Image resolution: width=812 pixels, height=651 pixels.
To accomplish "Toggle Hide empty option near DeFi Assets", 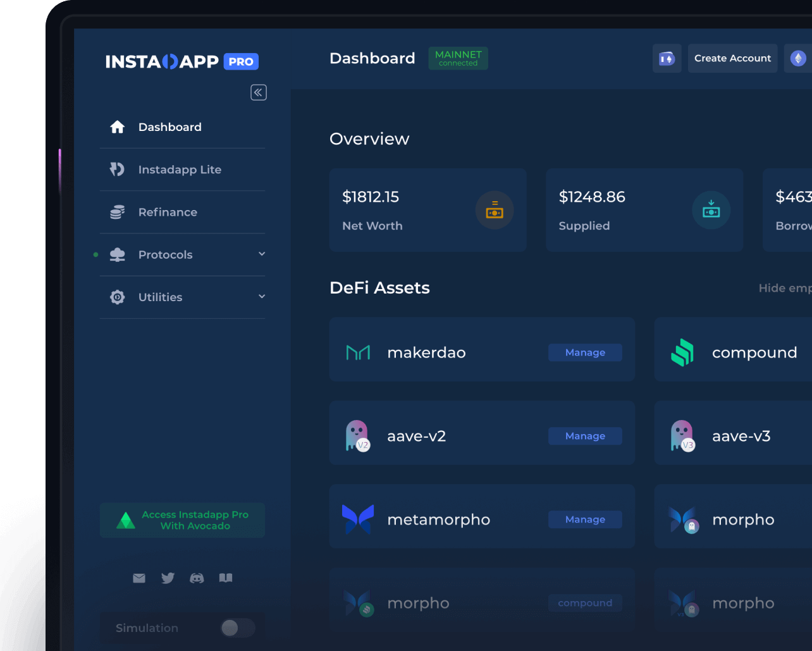I will tap(785, 288).
